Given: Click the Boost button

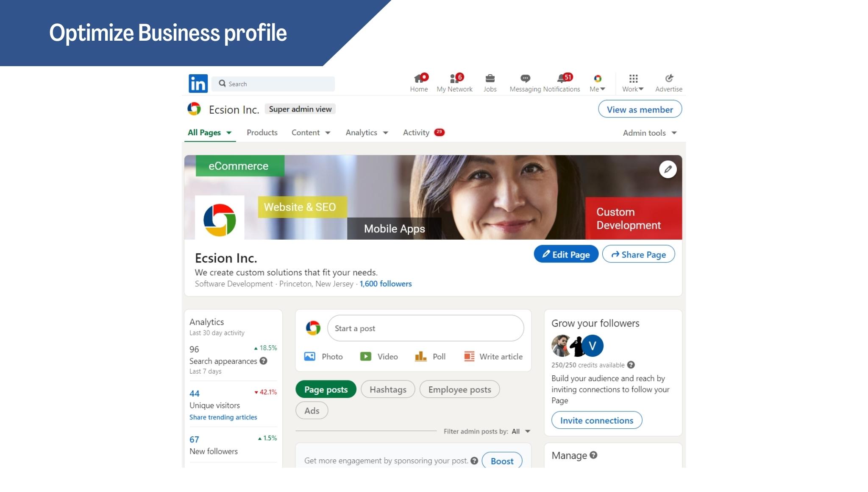Looking at the screenshot, I should pyautogui.click(x=502, y=461).
